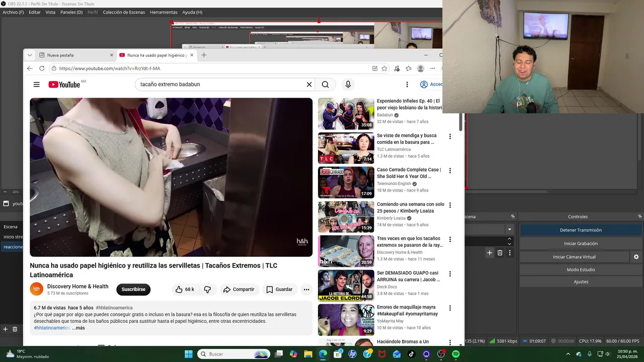The height and width of the screenshot is (362, 644).
Task: Toggle Modo Estudio in OBS
Action: tap(581, 269)
